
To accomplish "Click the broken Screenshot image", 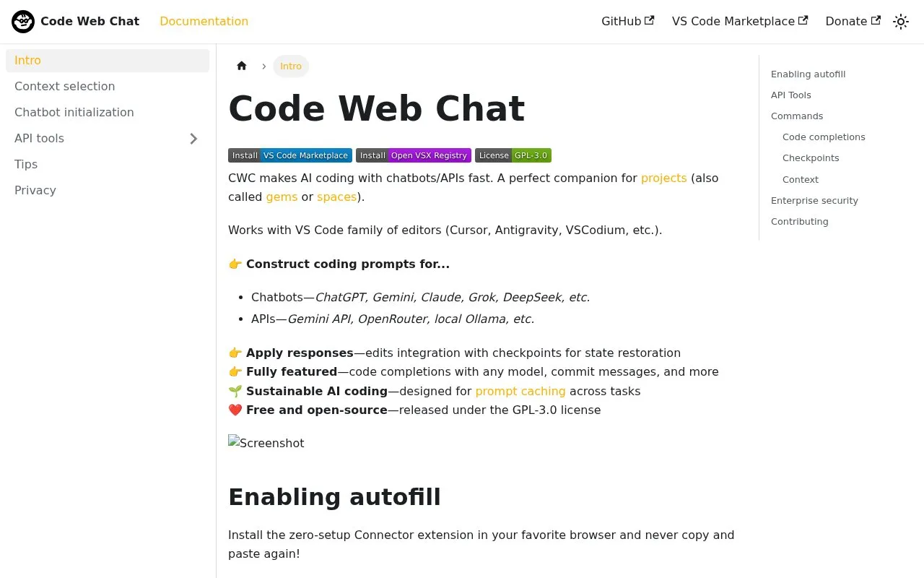I will (x=266, y=443).
